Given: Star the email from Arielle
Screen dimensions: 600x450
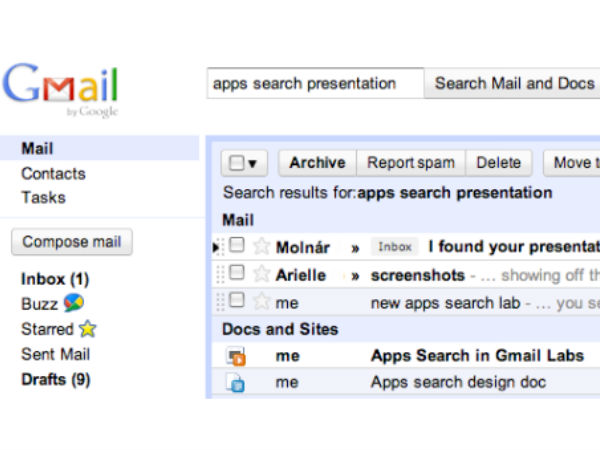Looking at the screenshot, I should (262, 274).
